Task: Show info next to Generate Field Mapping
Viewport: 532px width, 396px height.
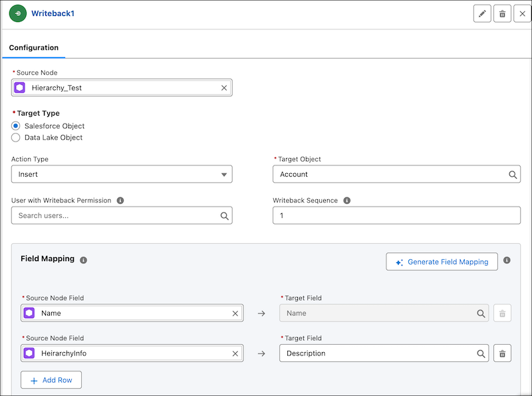Action: (x=507, y=260)
